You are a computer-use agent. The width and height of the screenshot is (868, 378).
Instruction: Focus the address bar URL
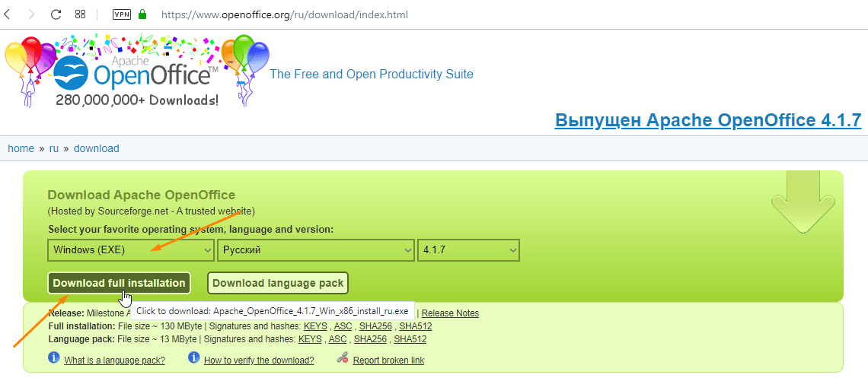tap(285, 15)
